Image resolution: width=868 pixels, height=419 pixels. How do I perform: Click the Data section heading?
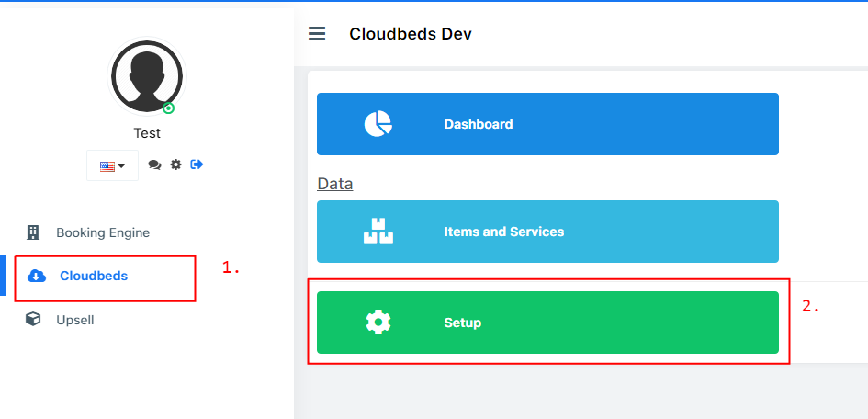click(x=335, y=184)
